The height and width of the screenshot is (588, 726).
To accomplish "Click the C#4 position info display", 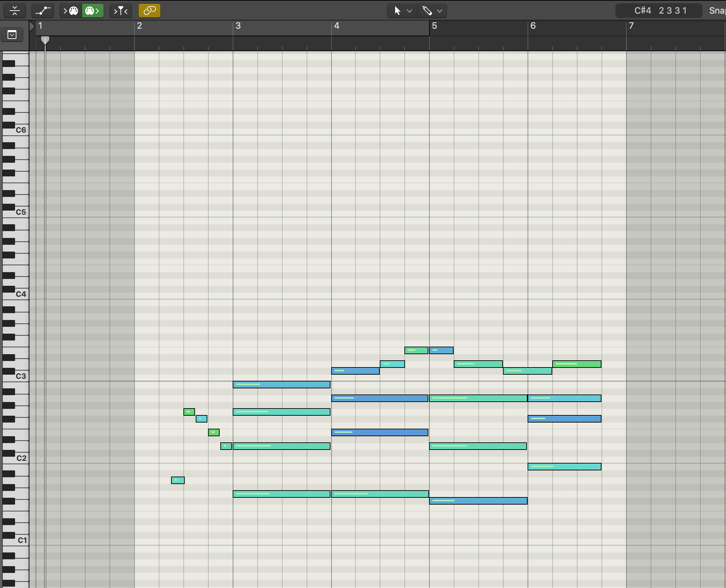I will [659, 11].
